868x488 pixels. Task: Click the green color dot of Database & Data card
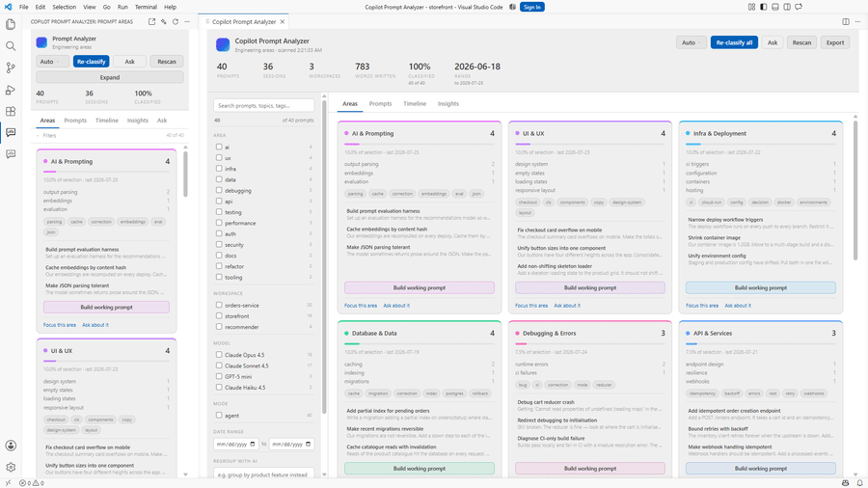[346, 333]
